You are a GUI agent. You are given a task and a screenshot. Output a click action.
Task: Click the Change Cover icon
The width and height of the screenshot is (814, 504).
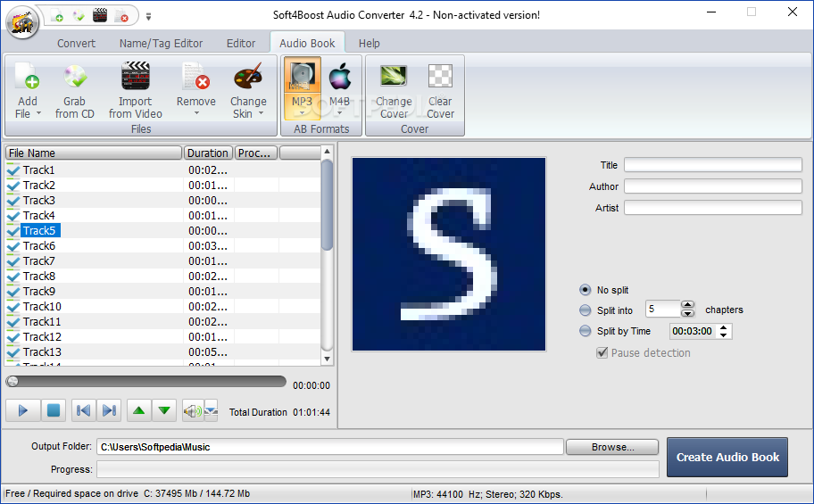point(394,77)
